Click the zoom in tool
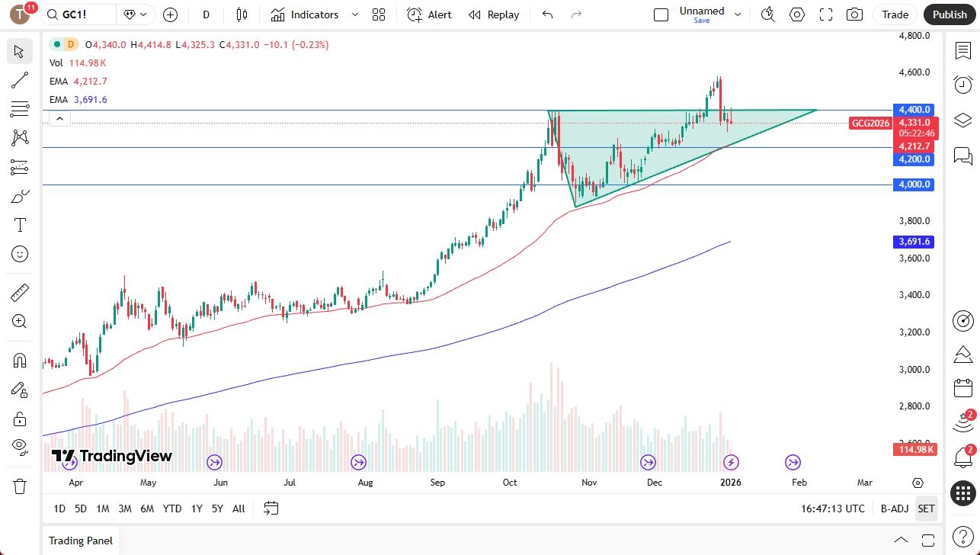This screenshot has height=555, width=980. [20, 322]
